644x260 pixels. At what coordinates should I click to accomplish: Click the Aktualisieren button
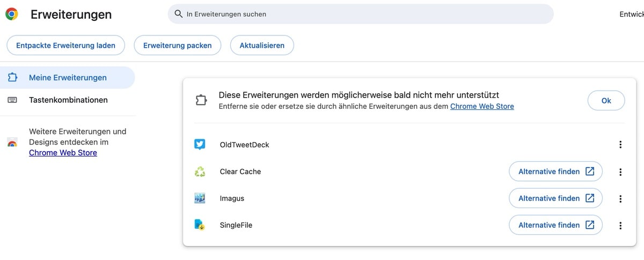(x=262, y=46)
